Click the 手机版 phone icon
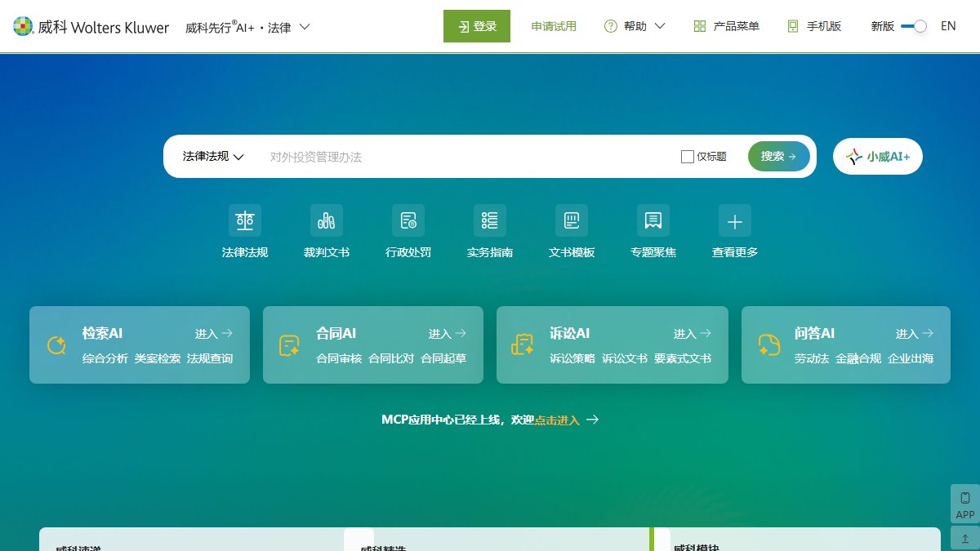Image resolution: width=980 pixels, height=551 pixels. pos(793,26)
